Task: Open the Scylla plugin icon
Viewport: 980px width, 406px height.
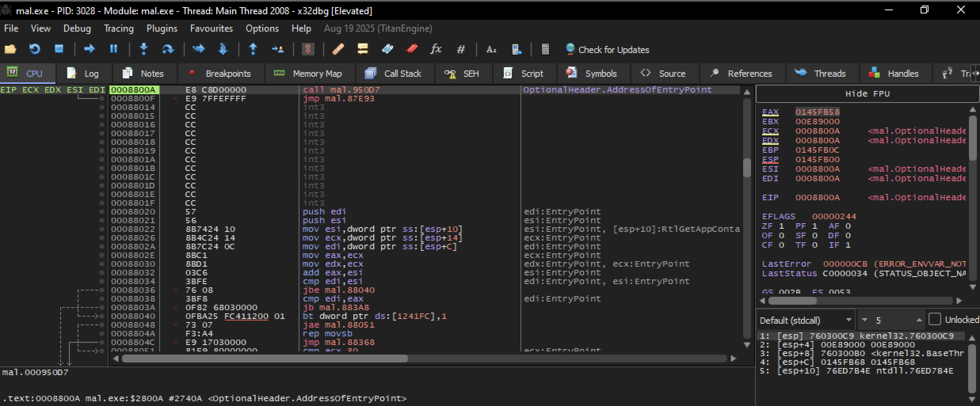Action: (308, 49)
